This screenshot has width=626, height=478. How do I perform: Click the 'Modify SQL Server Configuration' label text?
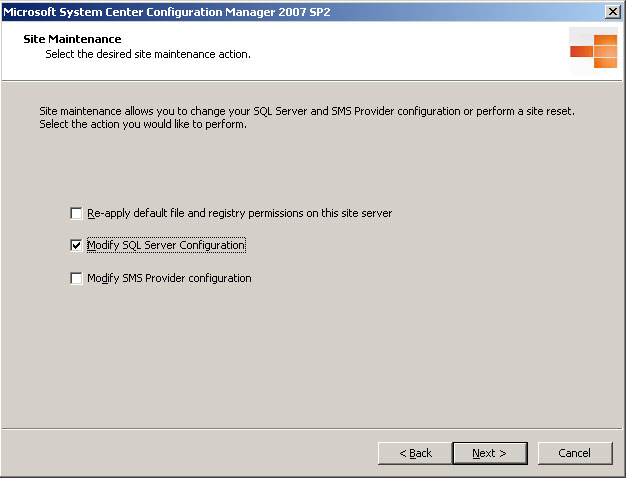click(166, 245)
